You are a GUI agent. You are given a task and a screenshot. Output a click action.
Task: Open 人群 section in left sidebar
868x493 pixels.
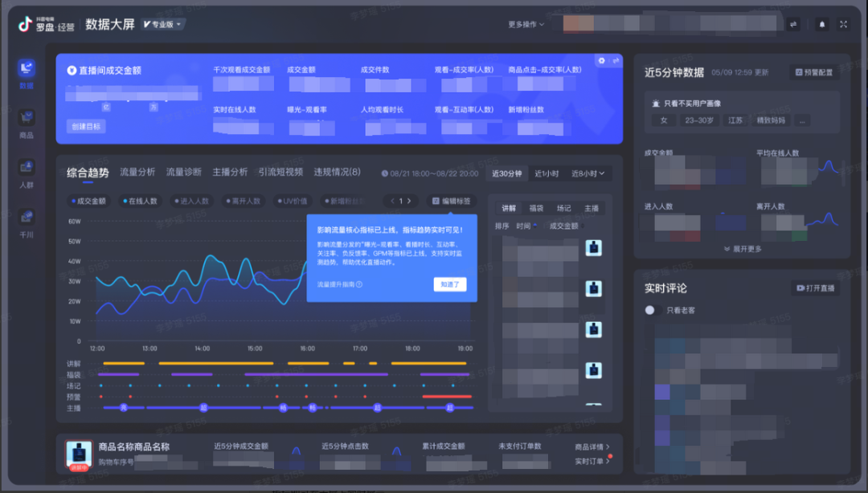pyautogui.click(x=27, y=171)
